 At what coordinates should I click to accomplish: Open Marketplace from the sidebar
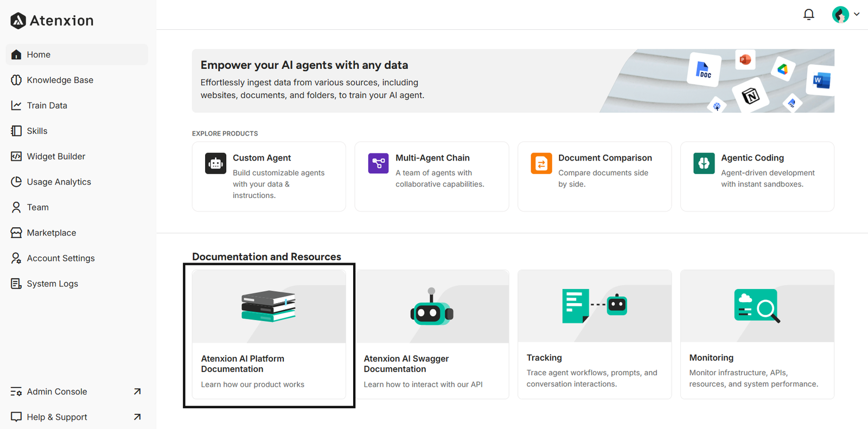(76, 233)
